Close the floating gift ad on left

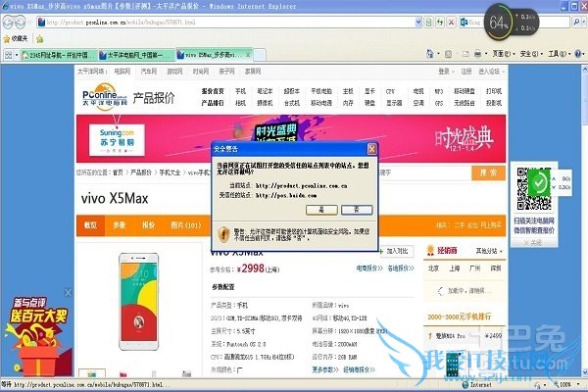(68, 293)
